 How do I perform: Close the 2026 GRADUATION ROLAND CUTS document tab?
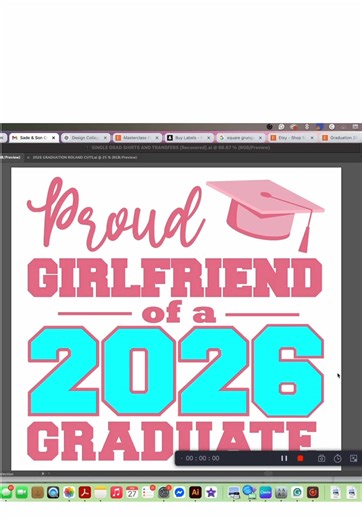[x=28, y=157]
